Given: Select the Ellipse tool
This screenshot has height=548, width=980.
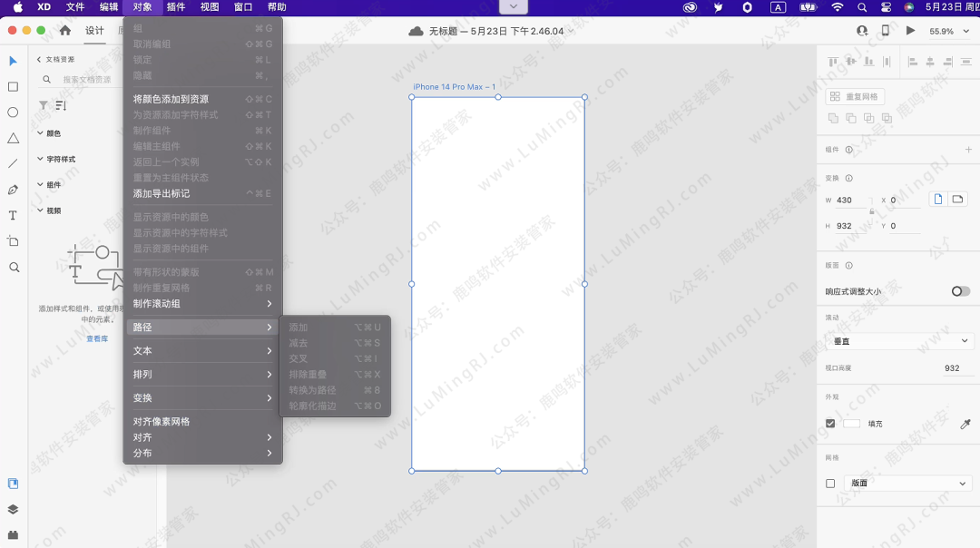Looking at the screenshot, I should click(x=13, y=113).
